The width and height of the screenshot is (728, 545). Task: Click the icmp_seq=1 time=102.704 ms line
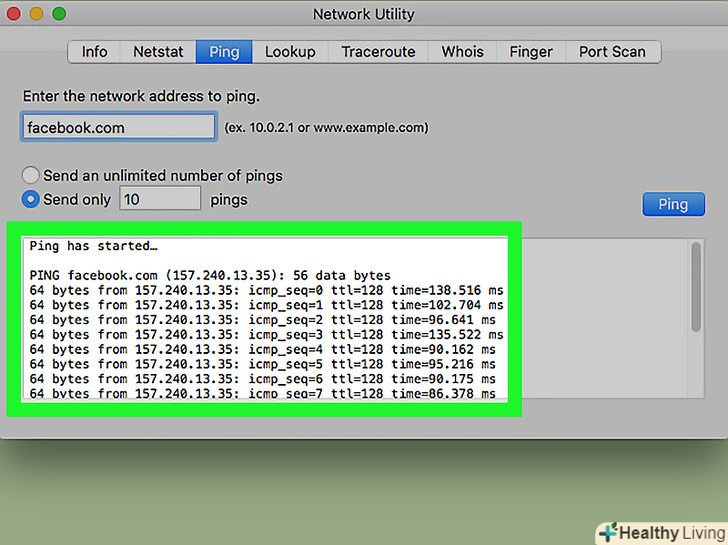click(266, 305)
